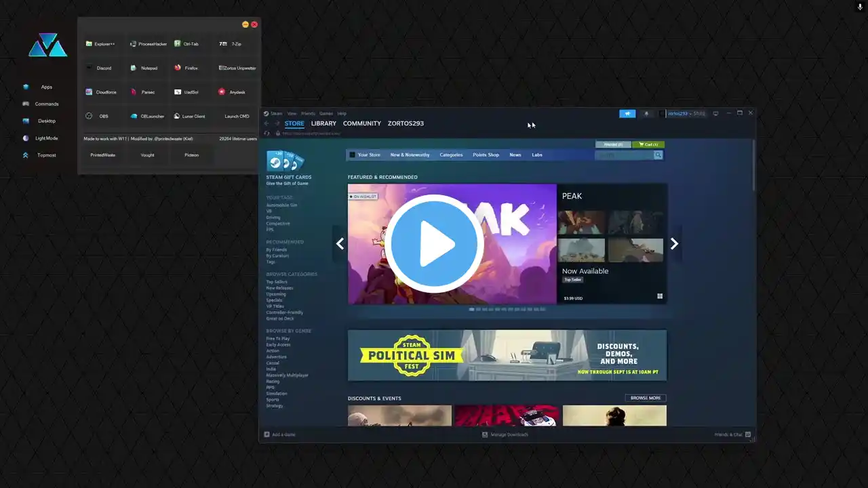Open the Political Sim Fest banner

[507, 356]
